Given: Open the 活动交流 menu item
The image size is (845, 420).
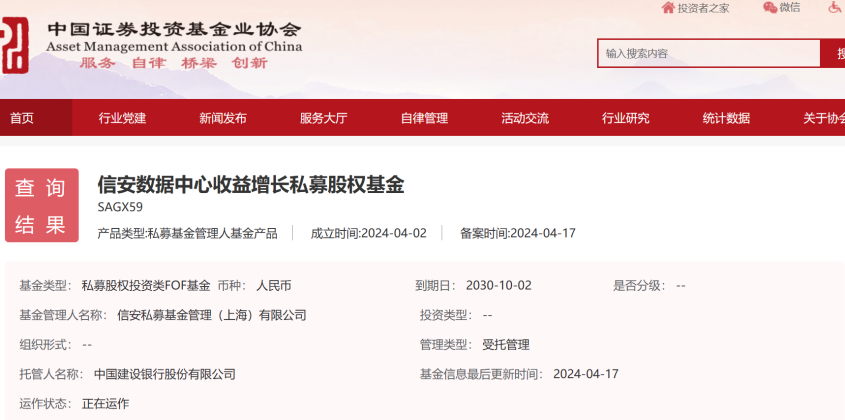Looking at the screenshot, I should point(525,118).
